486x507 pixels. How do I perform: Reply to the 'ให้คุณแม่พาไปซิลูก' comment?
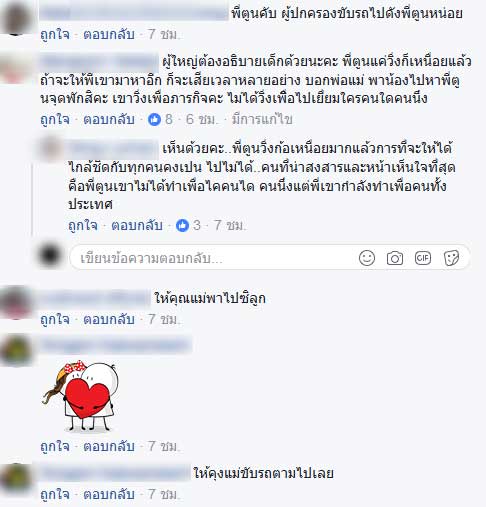coord(109,319)
